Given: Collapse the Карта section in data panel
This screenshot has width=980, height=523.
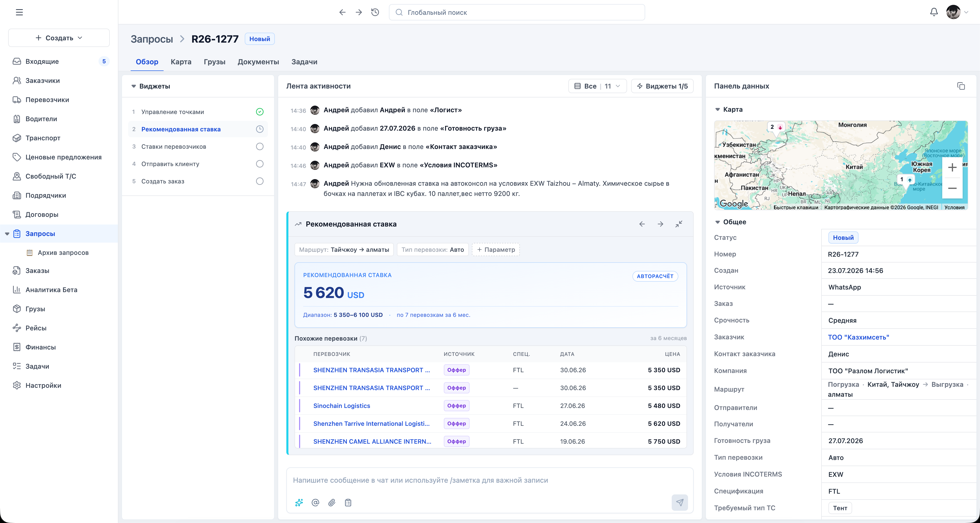Looking at the screenshot, I should pos(717,109).
